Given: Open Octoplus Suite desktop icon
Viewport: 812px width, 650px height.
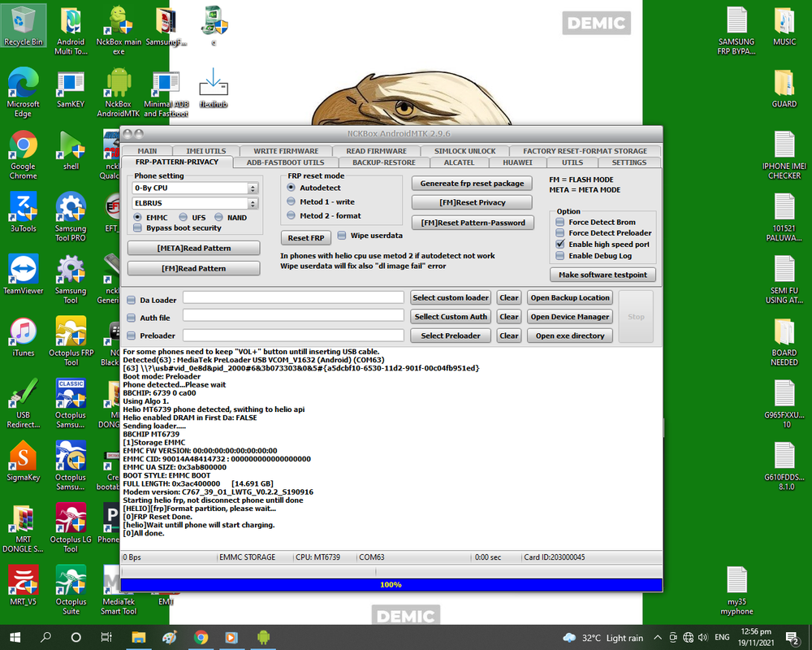Looking at the screenshot, I should (x=71, y=591).
